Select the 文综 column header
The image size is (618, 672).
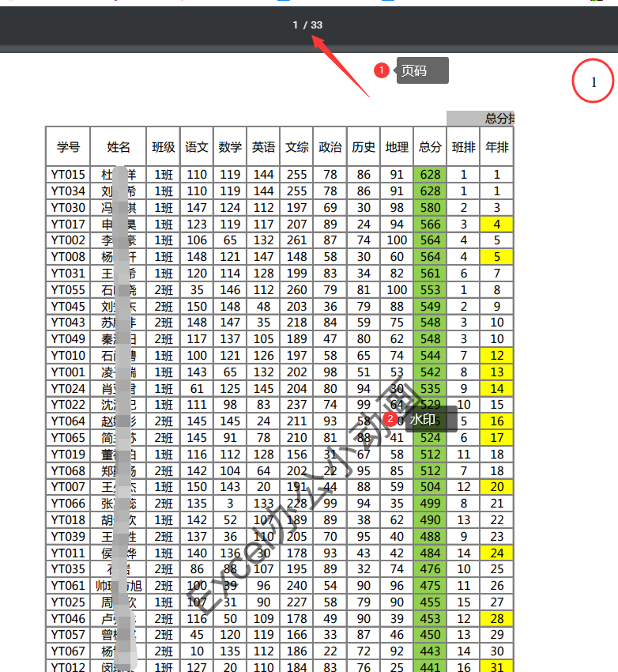[297, 147]
